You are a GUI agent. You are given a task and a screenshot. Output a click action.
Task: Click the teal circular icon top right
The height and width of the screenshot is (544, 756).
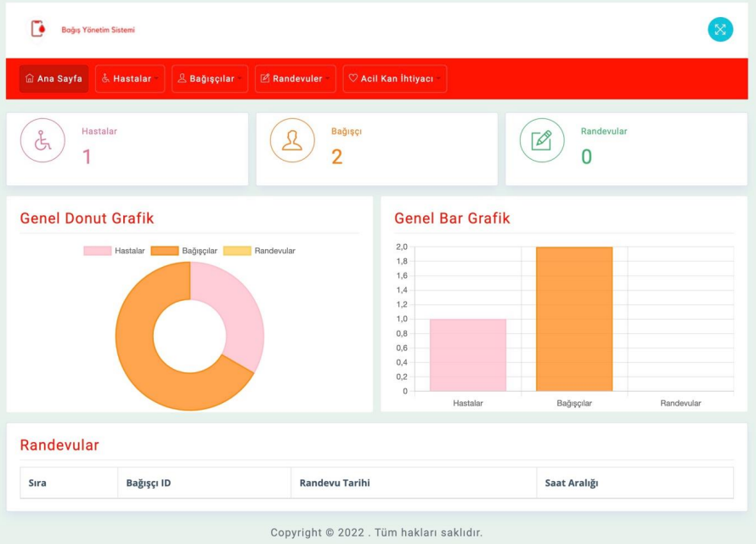[720, 29]
